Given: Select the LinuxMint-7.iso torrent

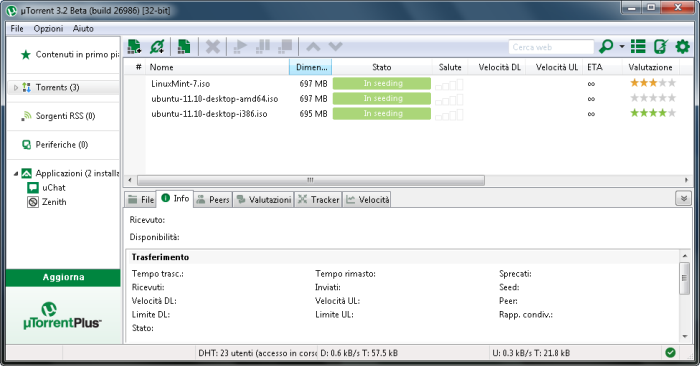Looking at the screenshot, I should (x=180, y=83).
